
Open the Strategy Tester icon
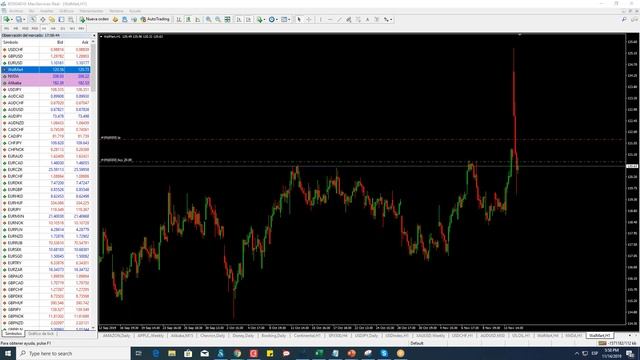(71, 19)
